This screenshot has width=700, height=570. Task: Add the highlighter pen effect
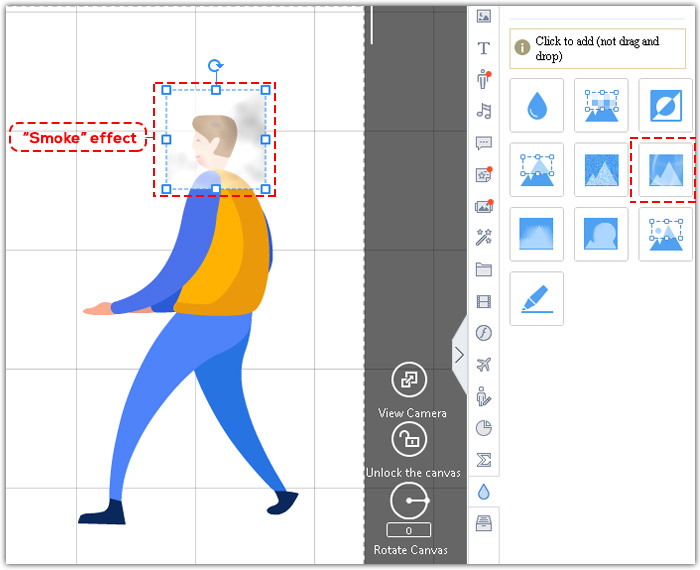[x=537, y=298]
